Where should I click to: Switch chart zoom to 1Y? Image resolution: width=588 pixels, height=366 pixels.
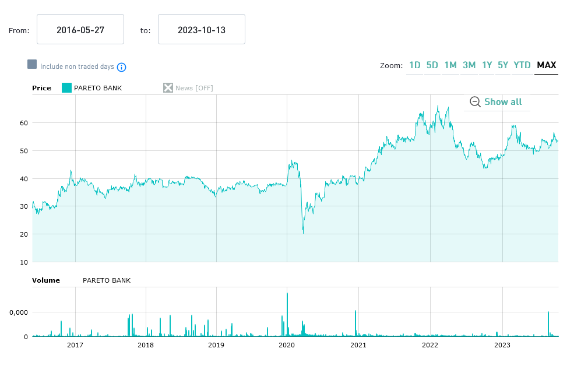pyautogui.click(x=487, y=65)
